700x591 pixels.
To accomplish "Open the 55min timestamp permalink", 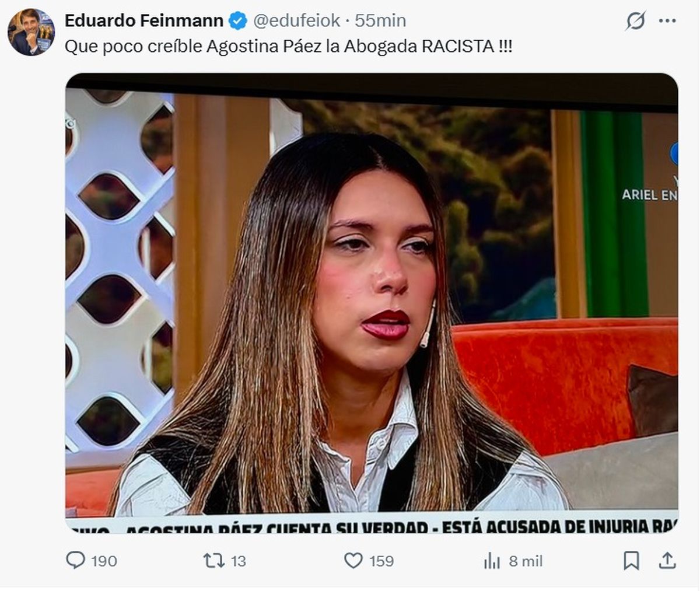I will pos(380,20).
